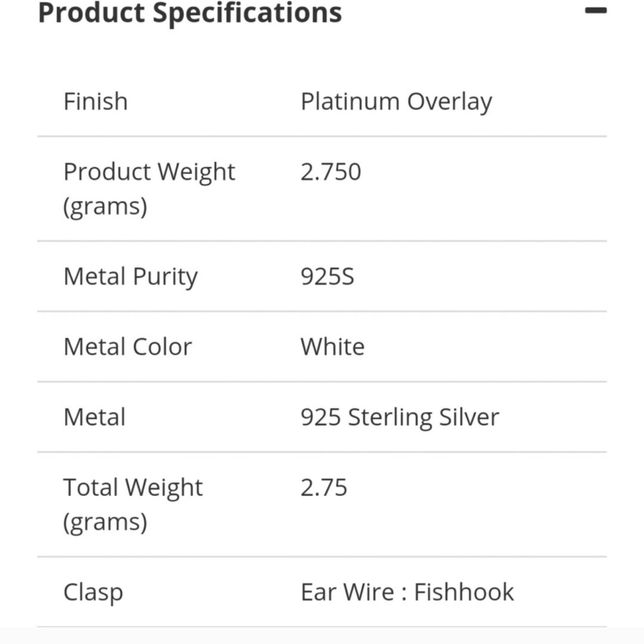Select the 2.75 total weight value
The height and width of the screenshot is (644, 644).
[x=324, y=487]
